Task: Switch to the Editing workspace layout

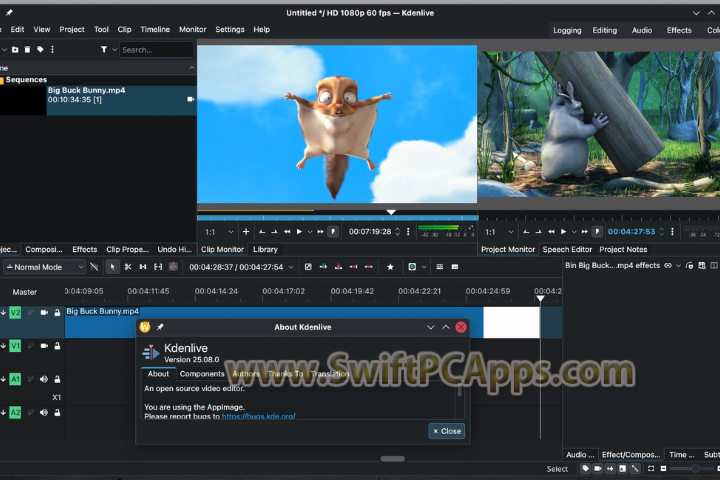Action: [x=604, y=30]
